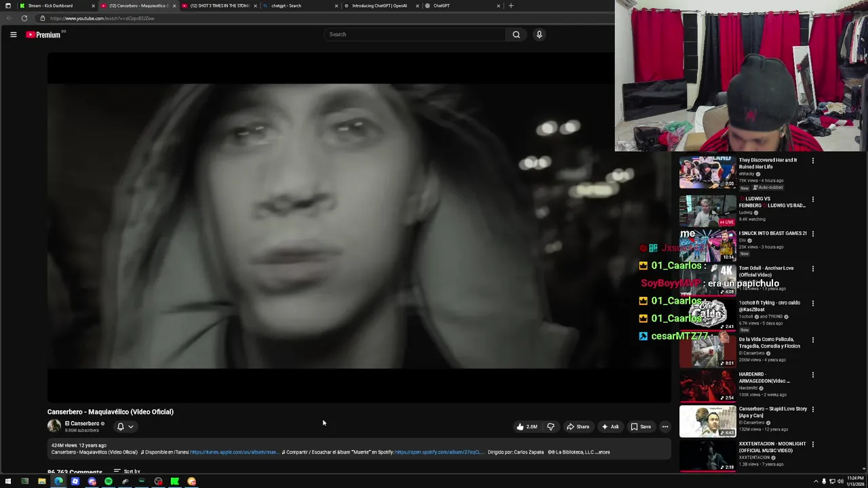Open browser tab actions icon at far left

[x=8, y=5]
